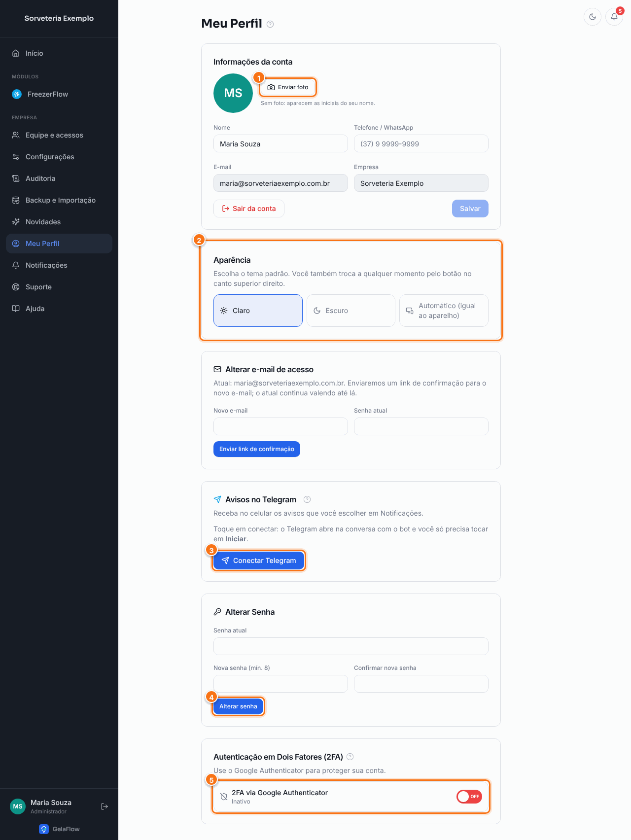Focus the Telefone / WhatsApp input field
631x840 pixels.
[421, 143]
